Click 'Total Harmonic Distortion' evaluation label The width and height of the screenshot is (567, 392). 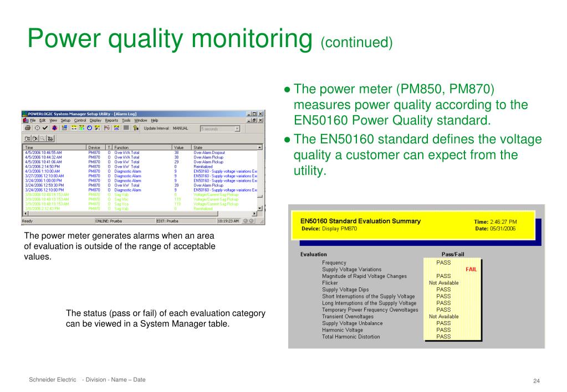pos(351,337)
